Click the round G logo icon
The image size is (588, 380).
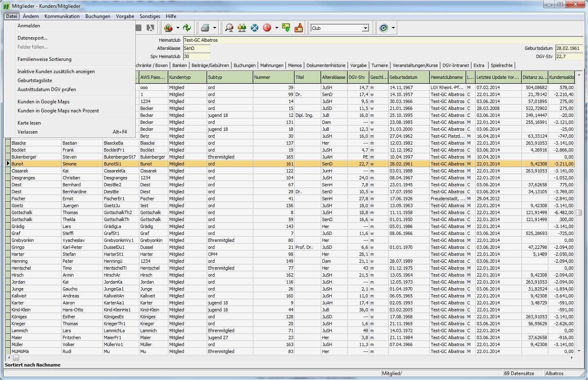(383, 28)
